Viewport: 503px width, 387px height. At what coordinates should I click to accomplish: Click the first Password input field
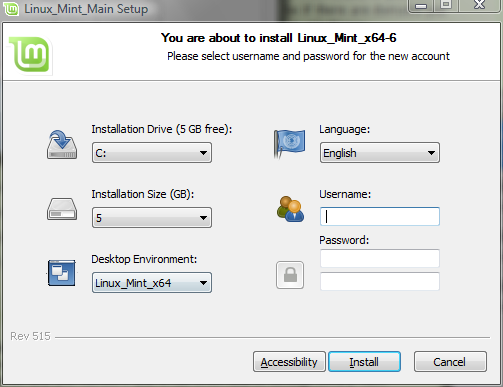pos(380,258)
